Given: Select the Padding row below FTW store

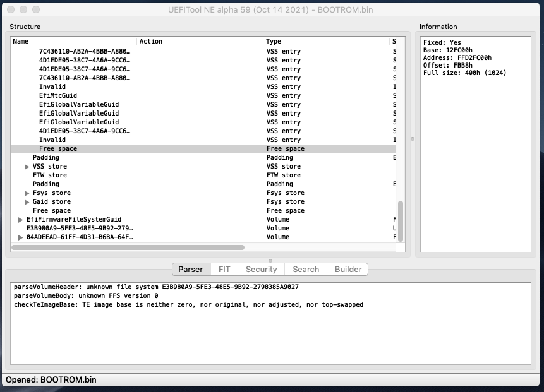Looking at the screenshot, I should click(x=203, y=184).
